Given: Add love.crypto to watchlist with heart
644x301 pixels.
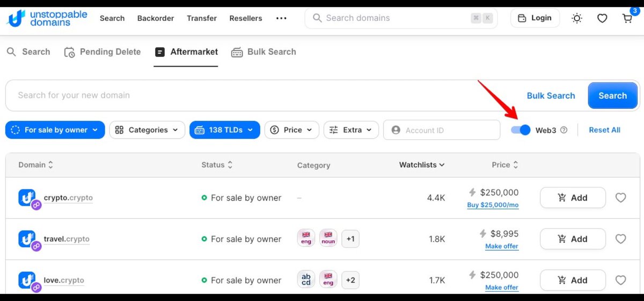Looking at the screenshot, I should 620,280.
